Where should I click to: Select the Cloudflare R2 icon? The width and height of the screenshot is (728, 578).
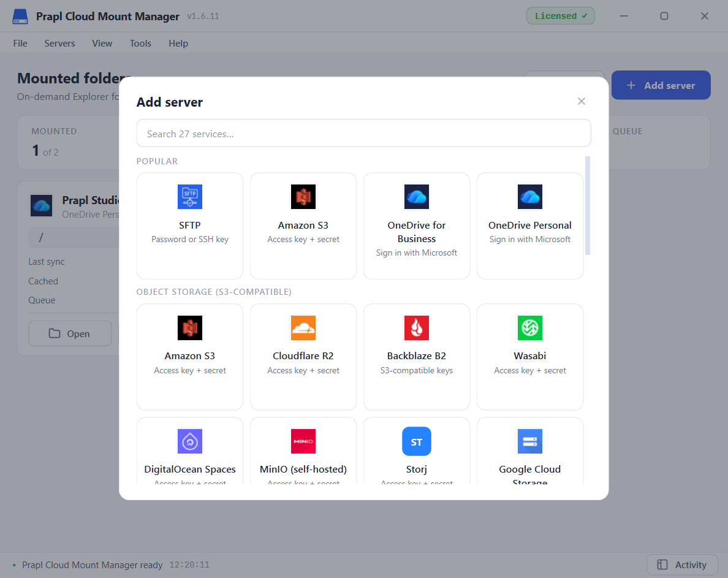(303, 328)
